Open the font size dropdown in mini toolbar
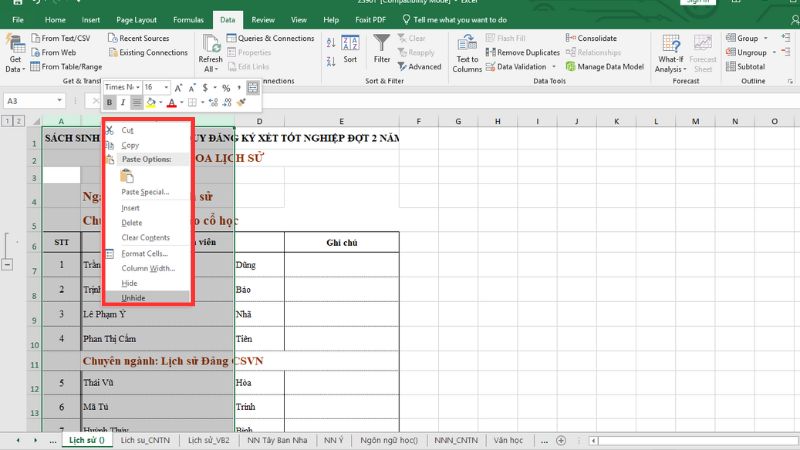Screen dimensions: 800x450 (x=165, y=87)
